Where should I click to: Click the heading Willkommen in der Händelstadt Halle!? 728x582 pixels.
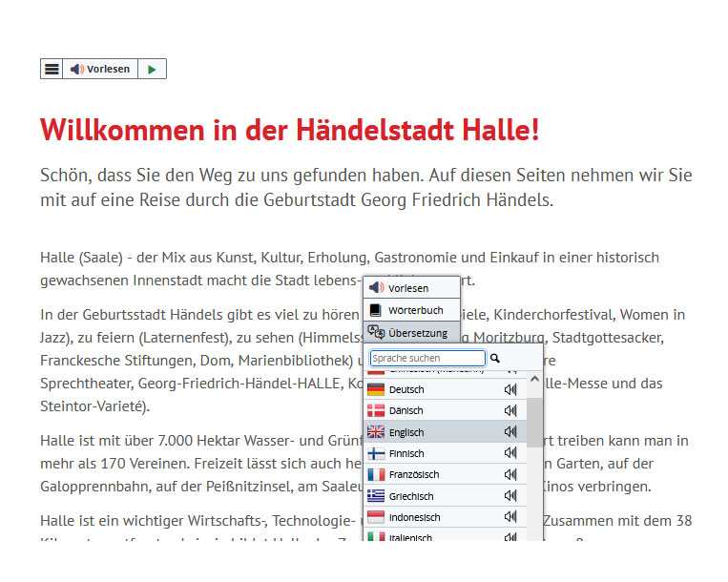pyautogui.click(x=290, y=130)
